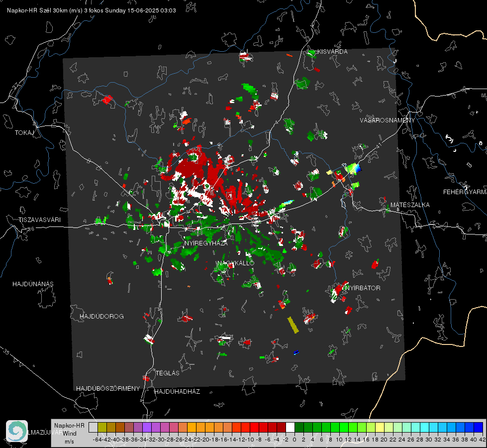Viewport: 487px width, 448px height.
Task: Click the olive-yellow bar echo on radar
Action: click(x=293, y=325)
